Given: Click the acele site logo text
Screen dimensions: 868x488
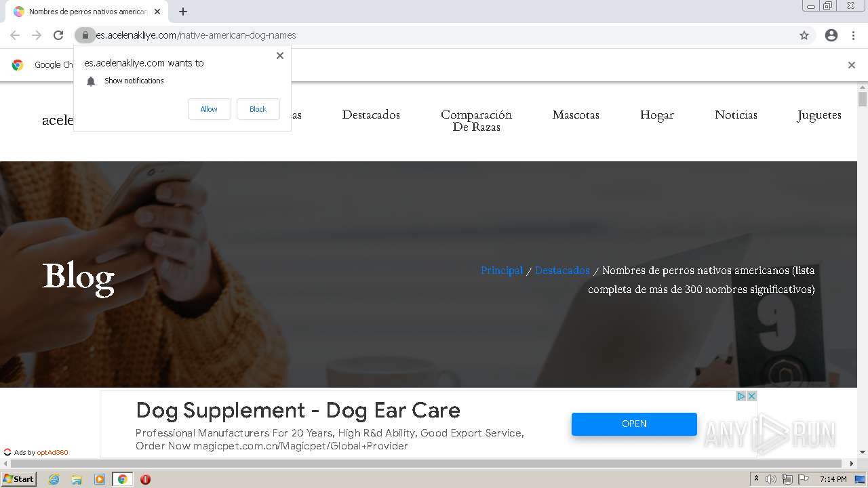Looking at the screenshot, I should pos(58,120).
